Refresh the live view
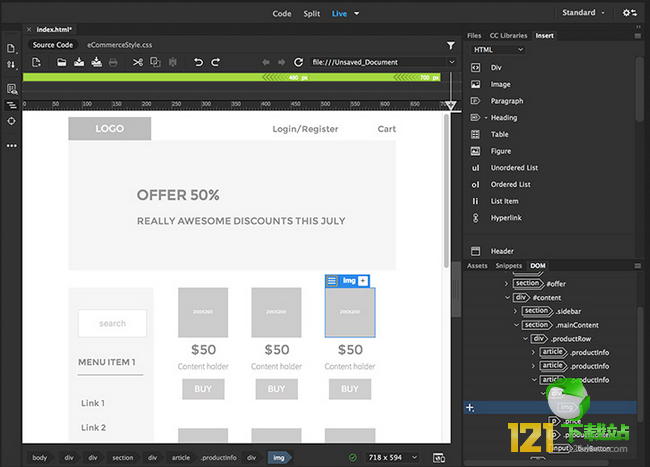 click(298, 62)
